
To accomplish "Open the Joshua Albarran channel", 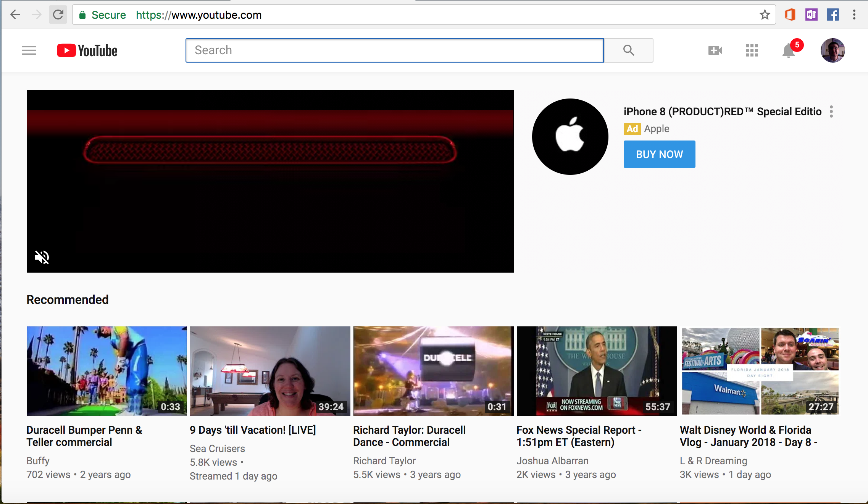I will click(552, 461).
